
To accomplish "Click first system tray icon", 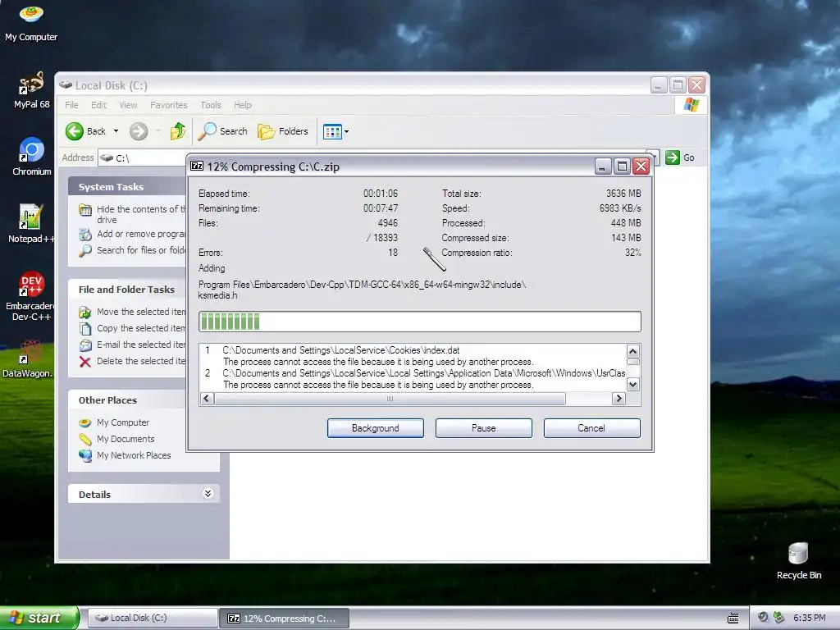I will [x=763, y=618].
